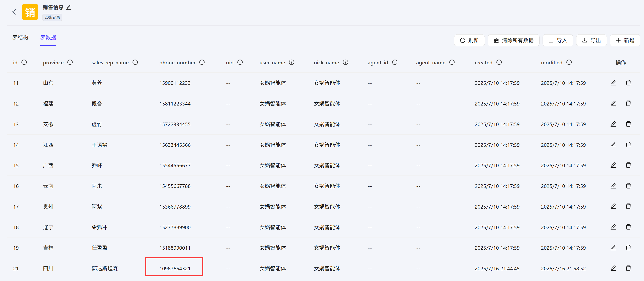Delete the row with id 21

(628, 268)
